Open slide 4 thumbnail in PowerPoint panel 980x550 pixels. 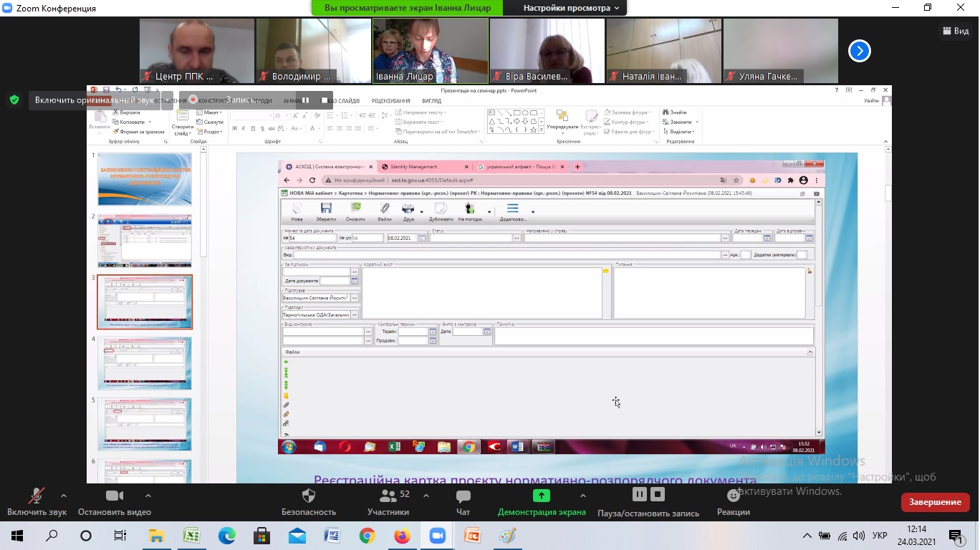145,363
